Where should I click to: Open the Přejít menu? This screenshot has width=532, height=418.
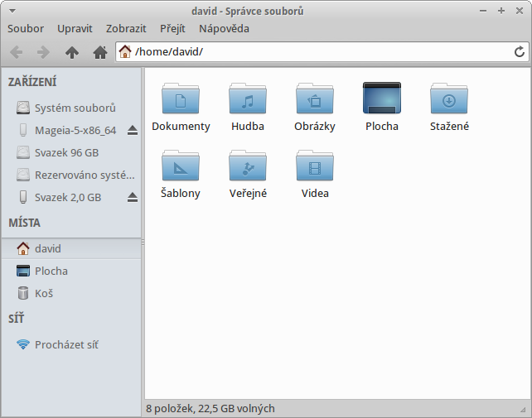[172, 28]
